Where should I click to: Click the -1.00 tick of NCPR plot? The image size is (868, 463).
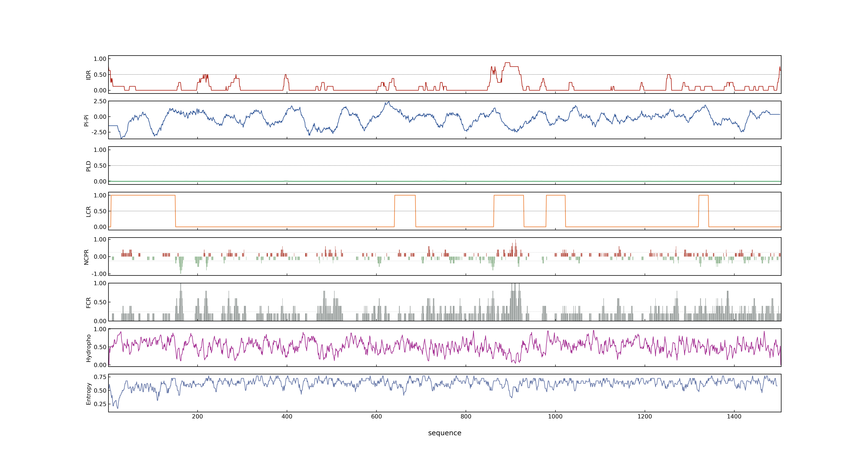(99, 274)
